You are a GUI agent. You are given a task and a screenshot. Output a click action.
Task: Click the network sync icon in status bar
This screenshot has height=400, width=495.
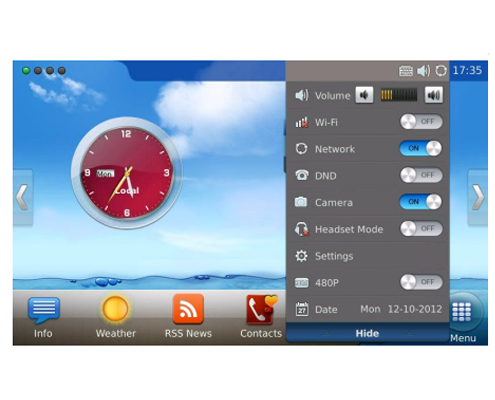coord(441,71)
